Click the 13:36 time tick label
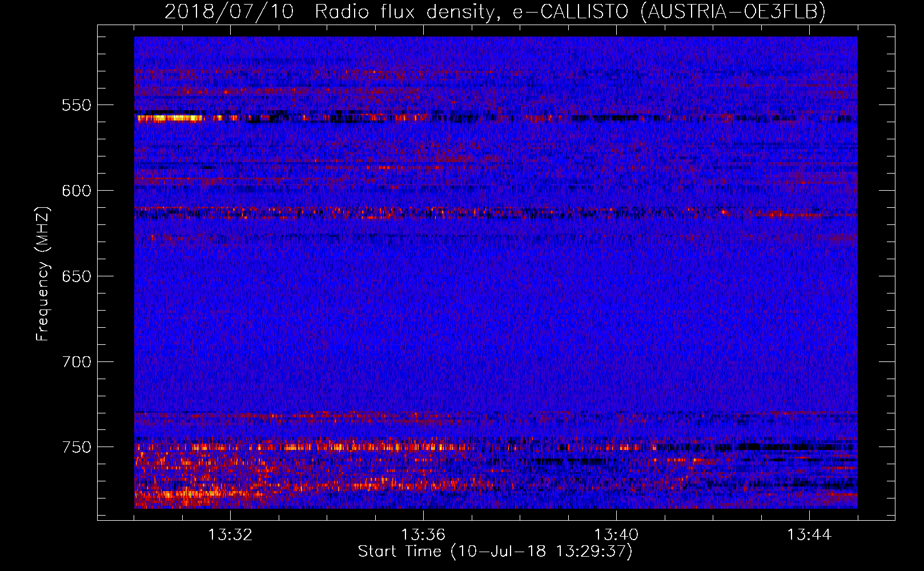The image size is (924, 571). pos(423,535)
